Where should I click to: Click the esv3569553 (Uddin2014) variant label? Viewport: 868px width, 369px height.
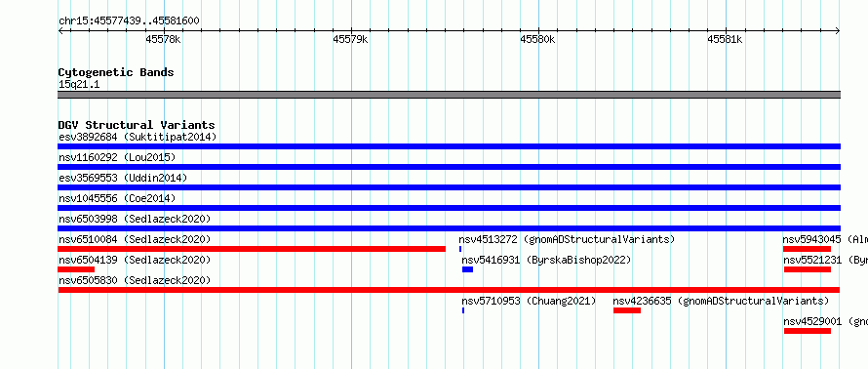[x=123, y=178]
